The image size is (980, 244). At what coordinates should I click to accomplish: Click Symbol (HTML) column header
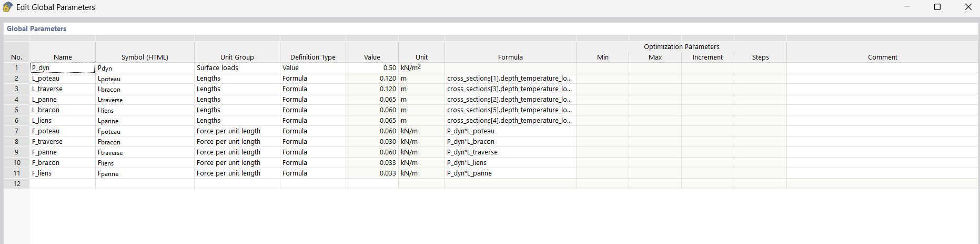click(x=145, y=57)
